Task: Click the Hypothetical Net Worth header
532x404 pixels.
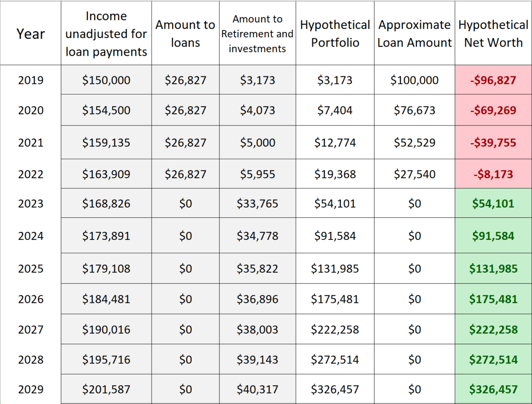Action: coord(493,33)
